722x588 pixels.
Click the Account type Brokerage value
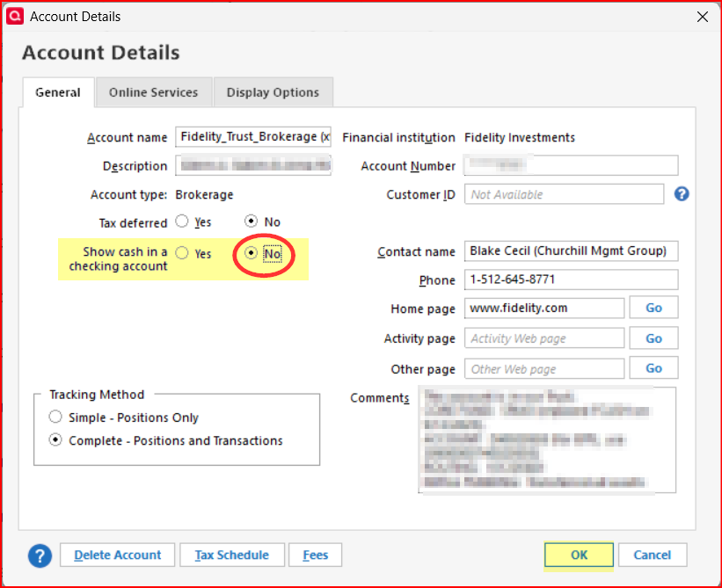pyautogui.click(x=204, y=194)
